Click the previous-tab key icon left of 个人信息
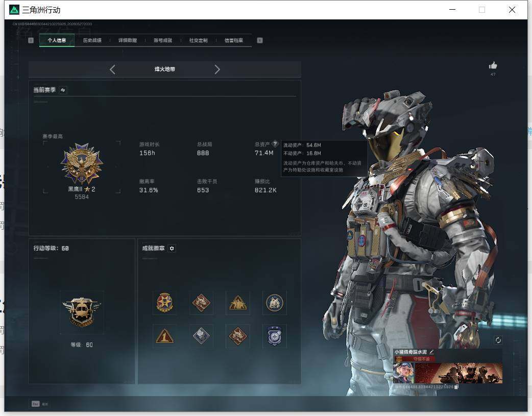532x416 pixels. coord(31,40)
